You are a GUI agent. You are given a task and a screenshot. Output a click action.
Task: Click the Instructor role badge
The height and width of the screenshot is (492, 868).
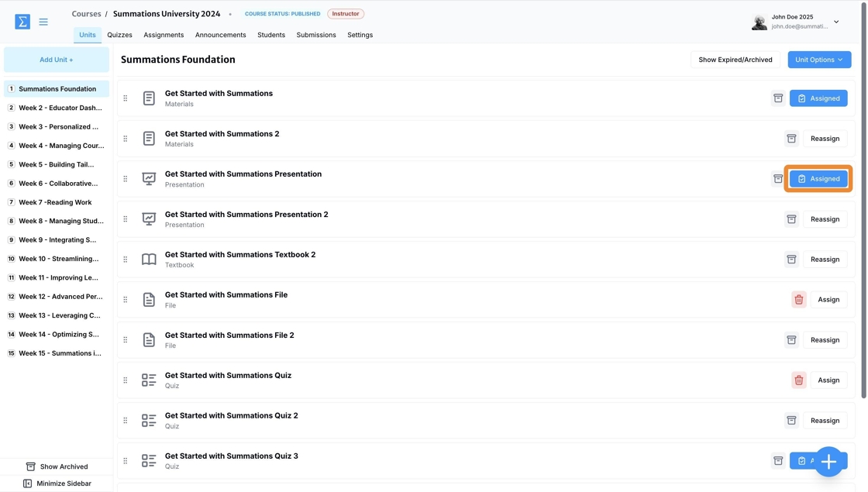coord(346,14)
